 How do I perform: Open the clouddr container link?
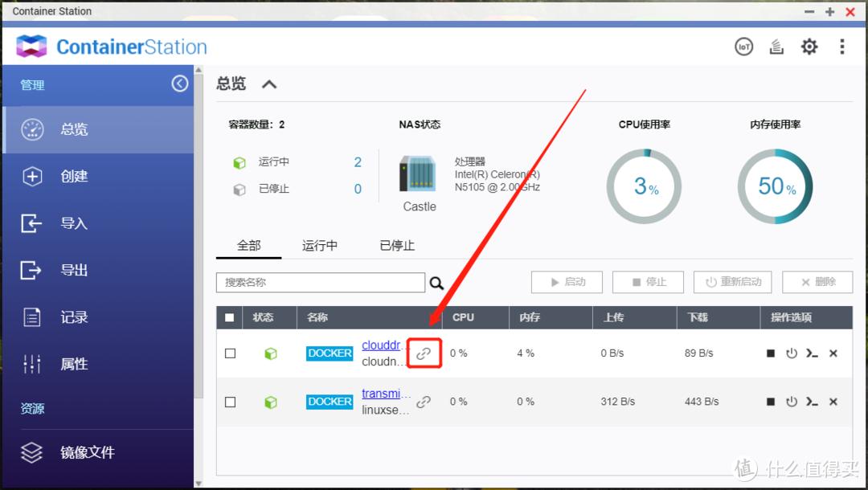tap(383, 345)
